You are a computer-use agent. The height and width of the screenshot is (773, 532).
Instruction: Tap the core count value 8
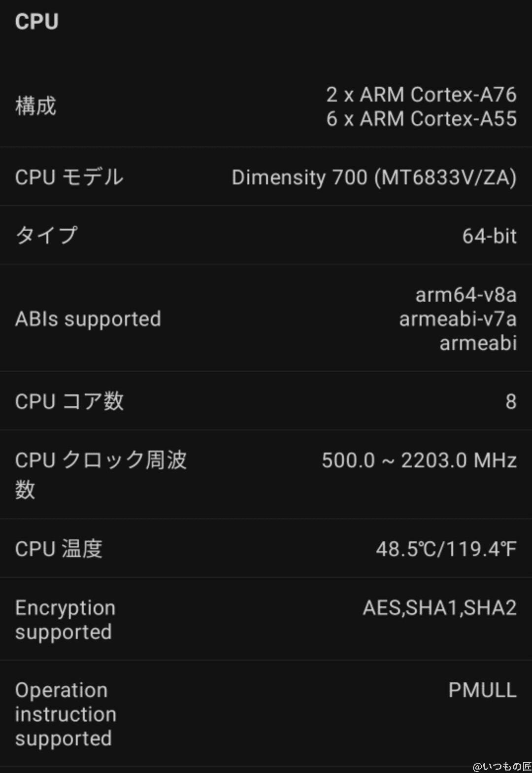tap(511, 402)
